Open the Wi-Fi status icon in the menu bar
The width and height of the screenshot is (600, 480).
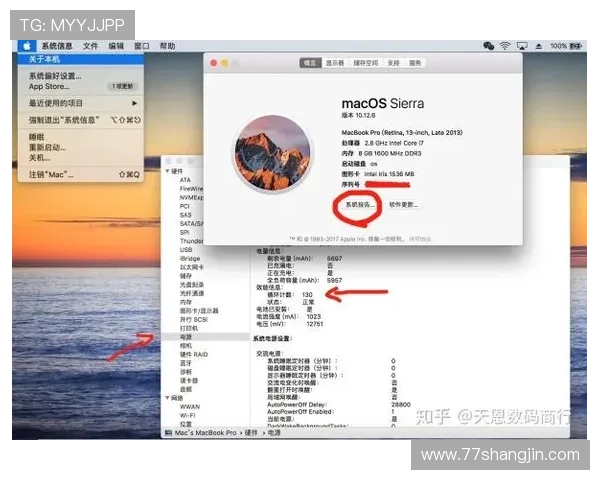(505, 46)
